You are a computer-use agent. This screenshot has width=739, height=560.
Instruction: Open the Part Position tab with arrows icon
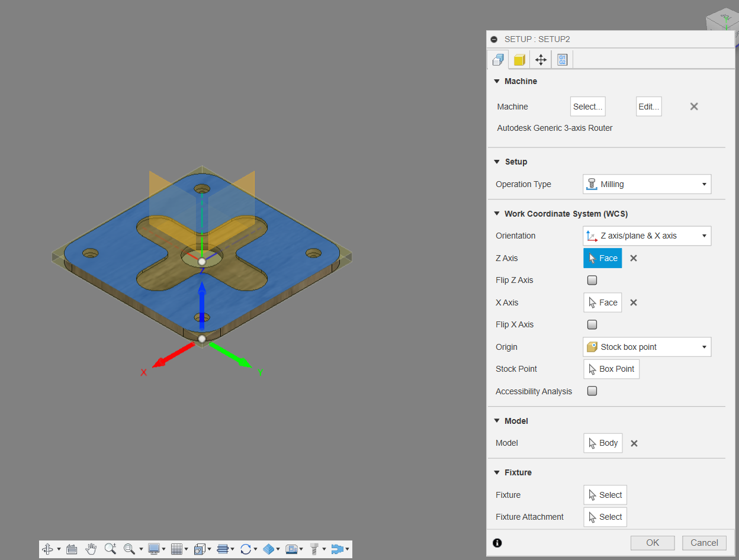(541, 60)
